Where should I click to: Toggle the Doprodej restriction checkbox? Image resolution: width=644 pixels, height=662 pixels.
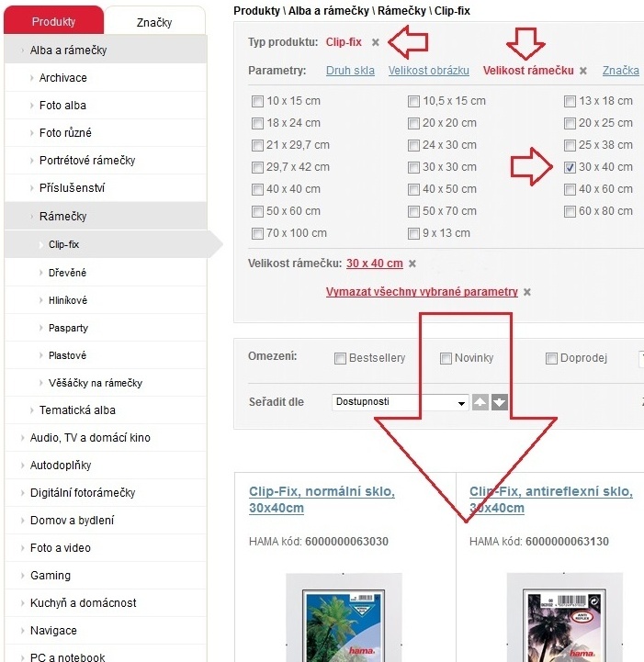551,358
